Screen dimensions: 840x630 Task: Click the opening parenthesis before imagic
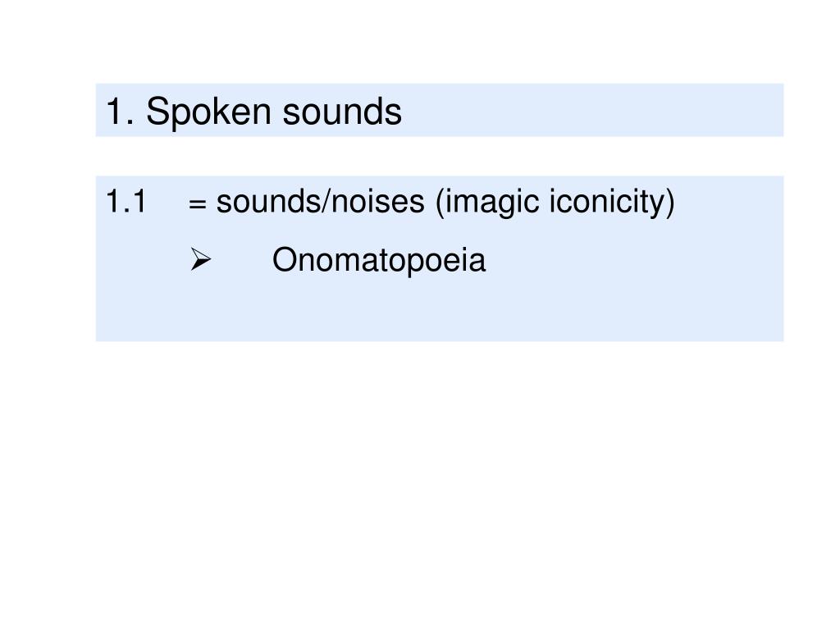point(440,203)
